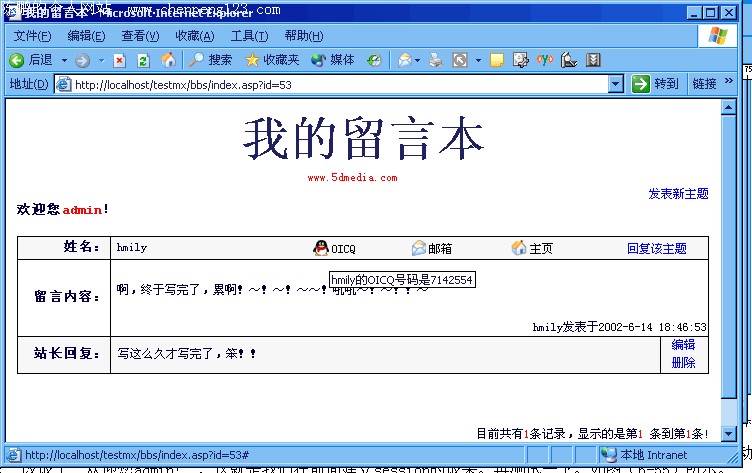Open the 工具(T) Tools menu

point(249,36)
